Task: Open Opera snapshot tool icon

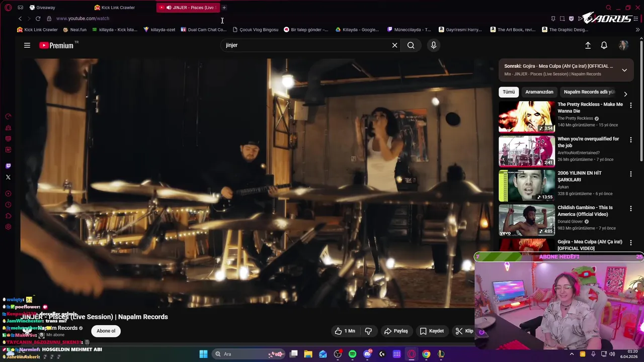Action: tap(562, 19)
